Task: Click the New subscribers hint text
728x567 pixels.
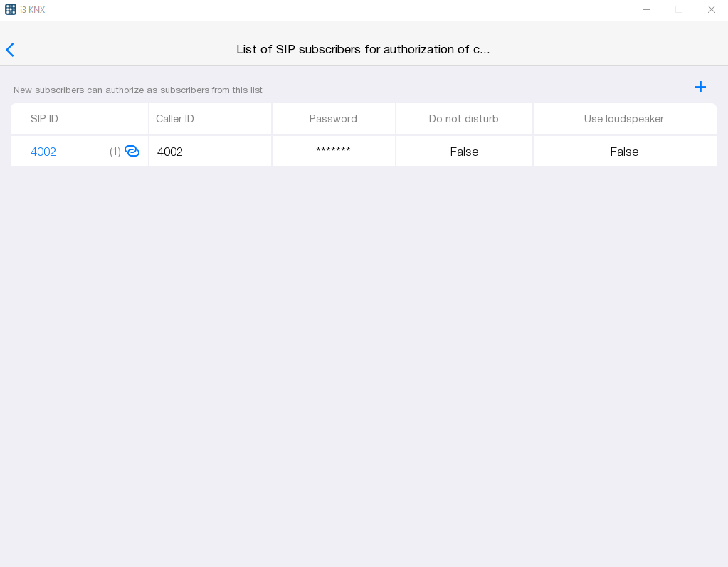Action: click(x=138, y=90)
